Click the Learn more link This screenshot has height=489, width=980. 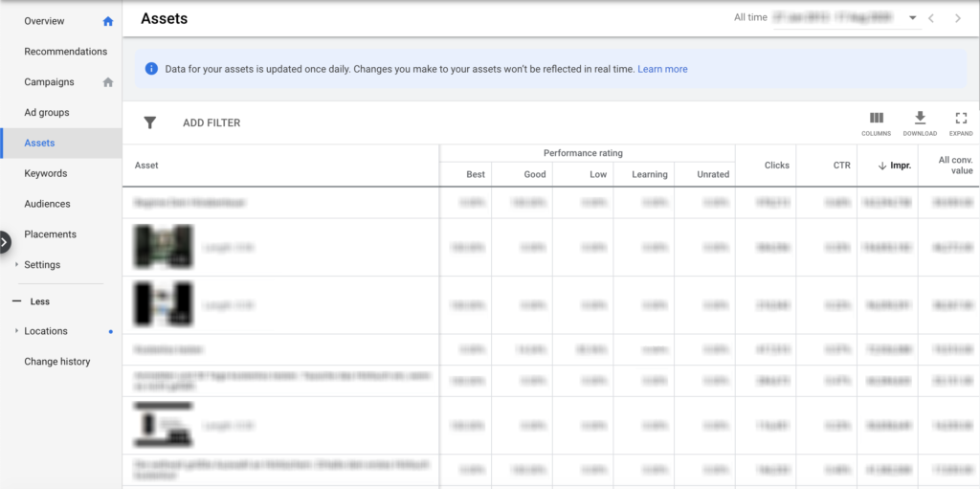click(x=662, y=69)
